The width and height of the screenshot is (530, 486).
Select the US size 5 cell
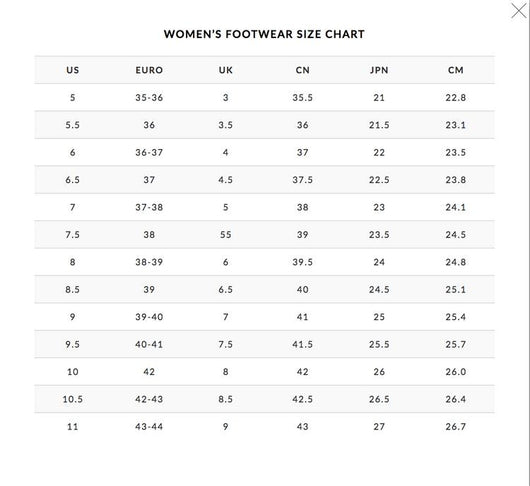[x=73, y=98]
